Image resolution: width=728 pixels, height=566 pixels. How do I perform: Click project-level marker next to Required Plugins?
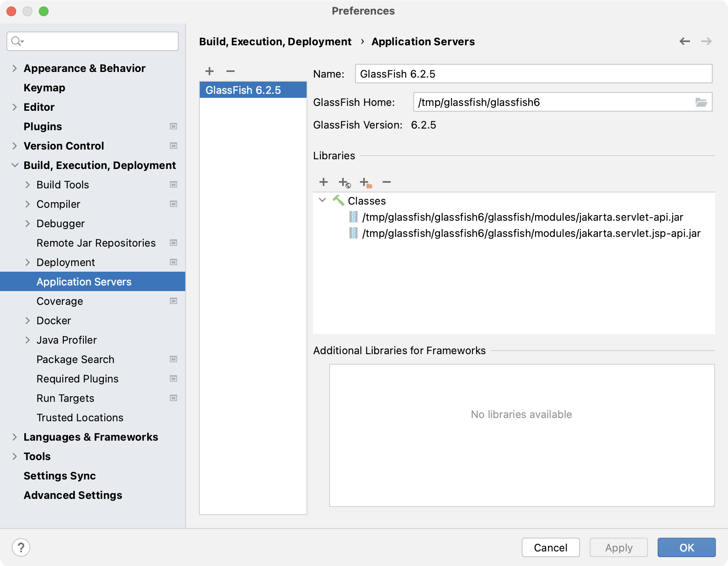[174, 379]
